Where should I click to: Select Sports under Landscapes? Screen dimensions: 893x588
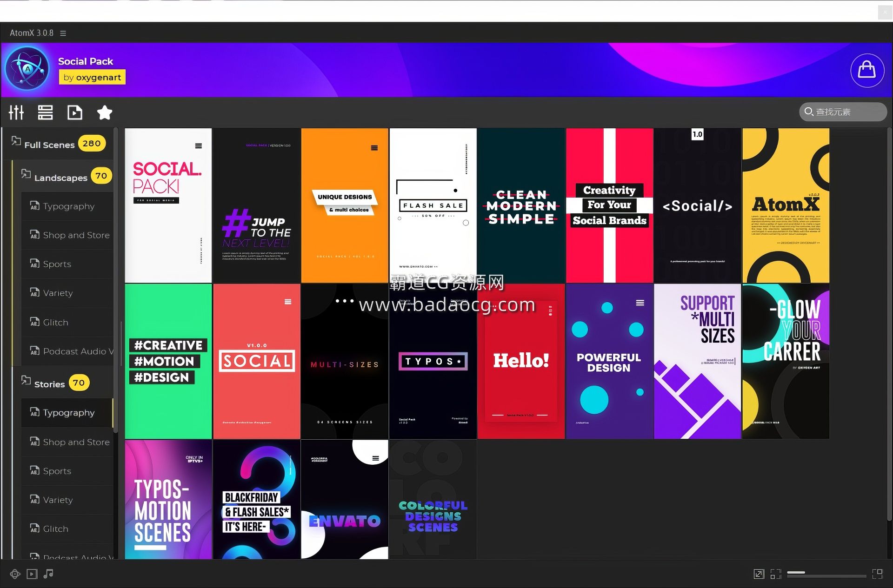[x=67, y=264]
